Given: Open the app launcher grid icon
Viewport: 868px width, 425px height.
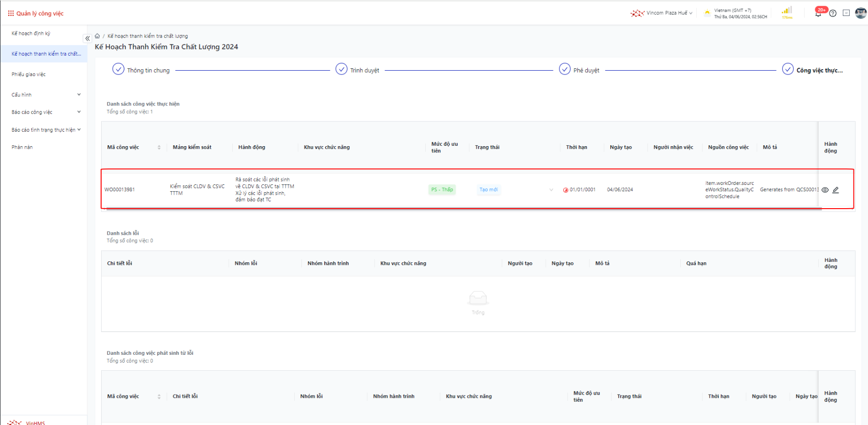Looking at the screenshot, I should (11, 14).
